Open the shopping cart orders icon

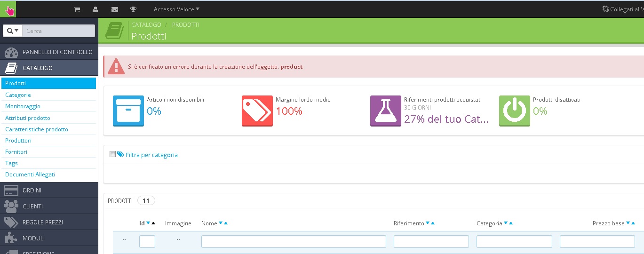pos(77,9)
